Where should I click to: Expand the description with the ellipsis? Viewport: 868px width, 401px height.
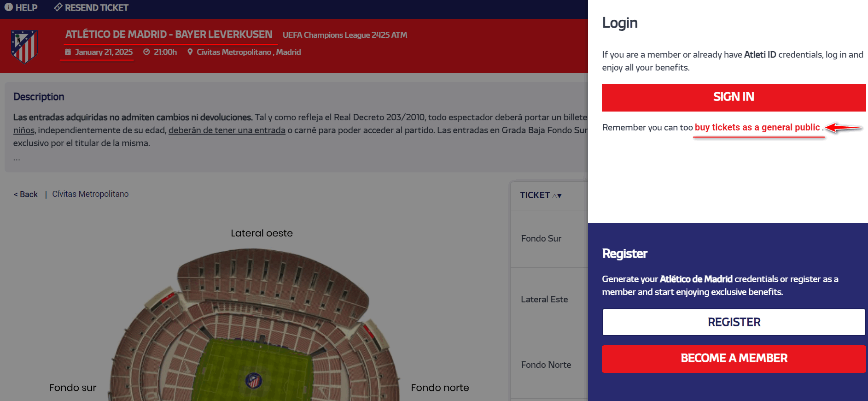click(17, 159)
